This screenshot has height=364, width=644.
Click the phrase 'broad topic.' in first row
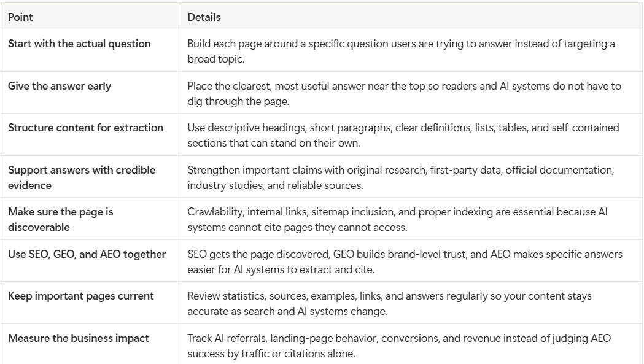[216, 59]
